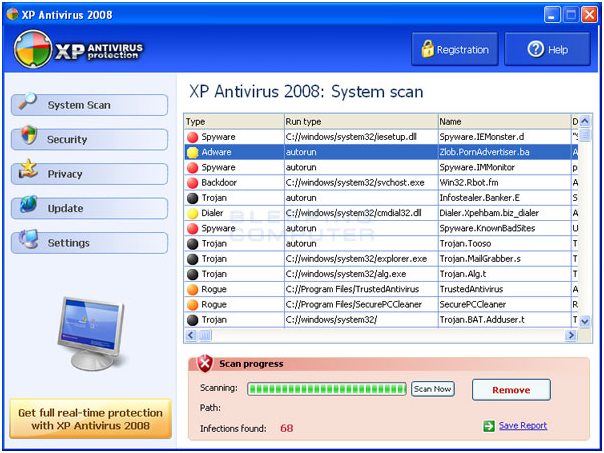The height and width of the screenshot is (453, 604).
Task: Click the black dot on Trojan.Tooso row
Action: pos(192,244)
